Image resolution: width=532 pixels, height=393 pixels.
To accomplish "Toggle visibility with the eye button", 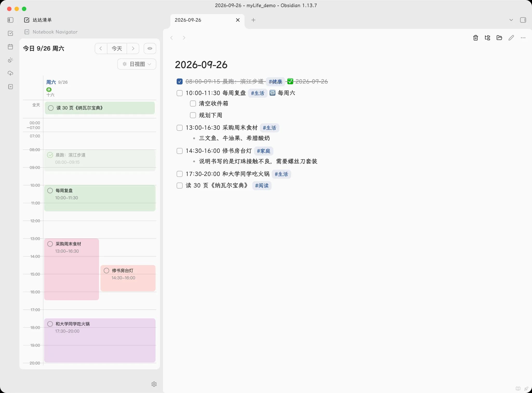I will click(150, 49).
